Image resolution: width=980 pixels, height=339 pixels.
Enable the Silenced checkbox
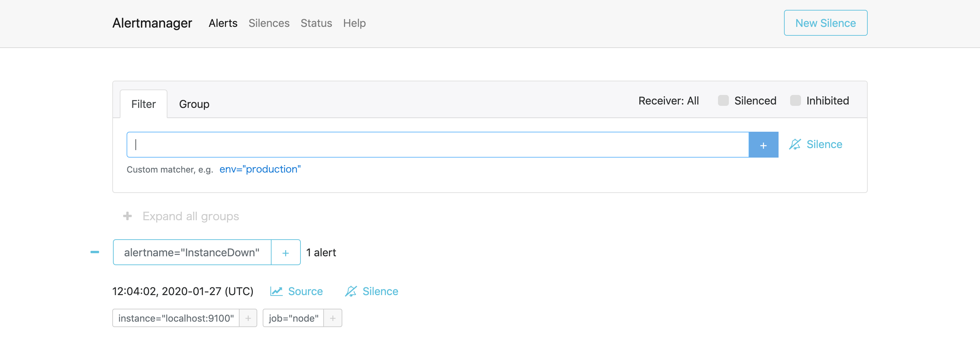coord(723,101)
